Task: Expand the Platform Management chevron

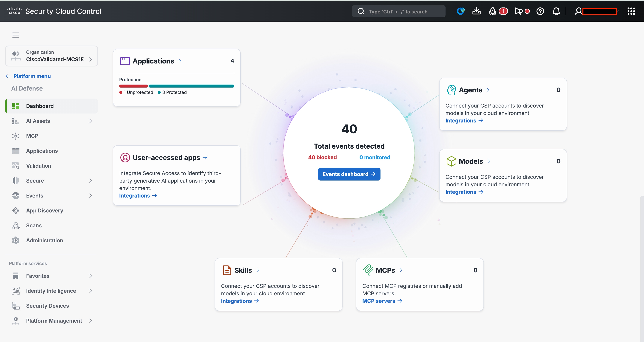Action: 90,321
